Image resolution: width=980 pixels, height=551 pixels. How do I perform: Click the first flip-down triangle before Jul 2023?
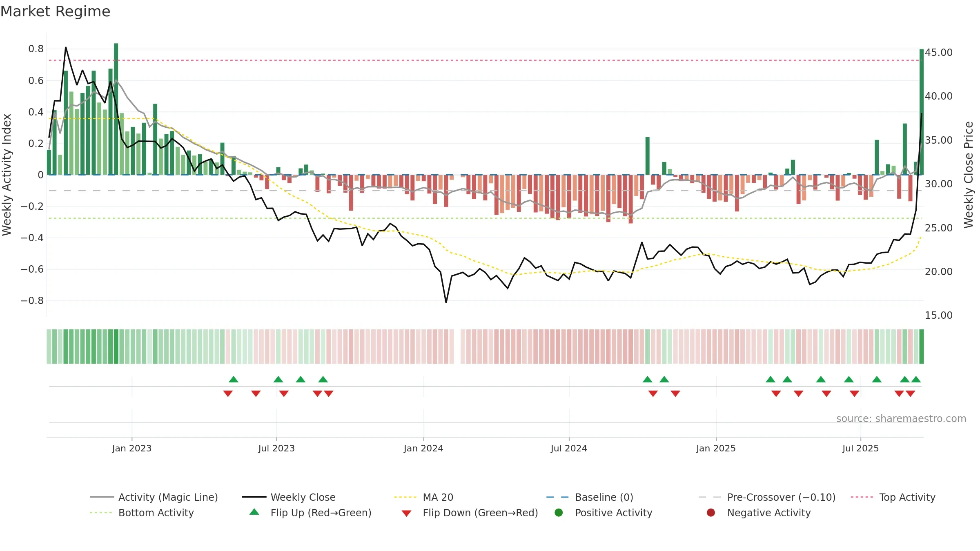coord(228,393)
